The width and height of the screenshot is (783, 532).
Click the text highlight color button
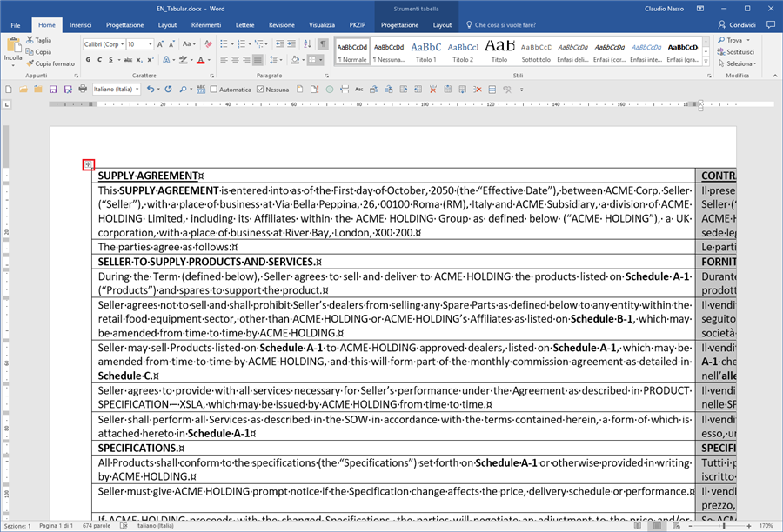[184, 60]
